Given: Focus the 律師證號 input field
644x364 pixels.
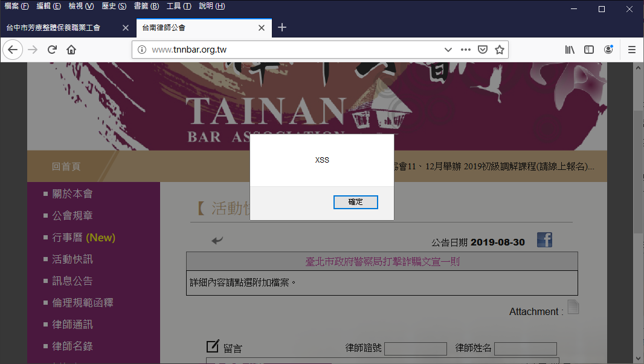Looking at the screenshot, I should click(415, 349).
